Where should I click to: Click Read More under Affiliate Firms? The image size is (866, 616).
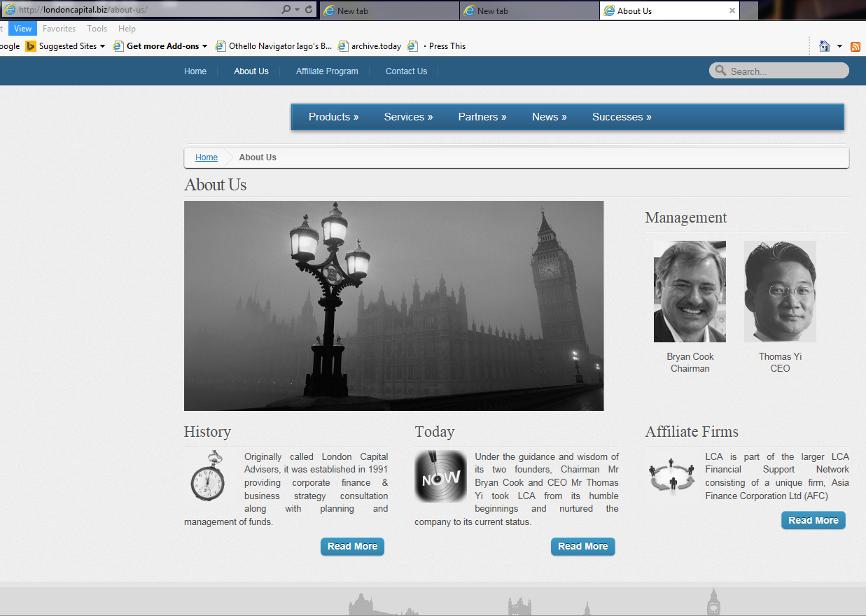[813, 520]
